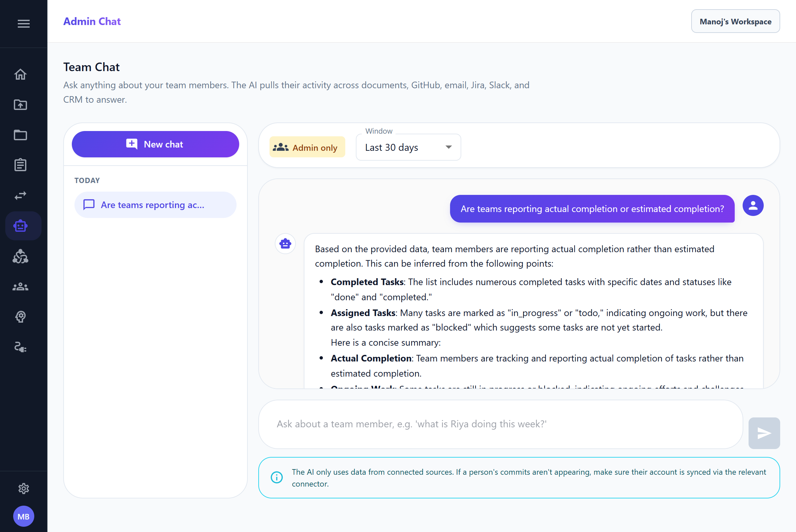Screen dimensions: 796x532
Task: Open the 'Are teams reporting ac...' chat
Action: pos(155,205)
